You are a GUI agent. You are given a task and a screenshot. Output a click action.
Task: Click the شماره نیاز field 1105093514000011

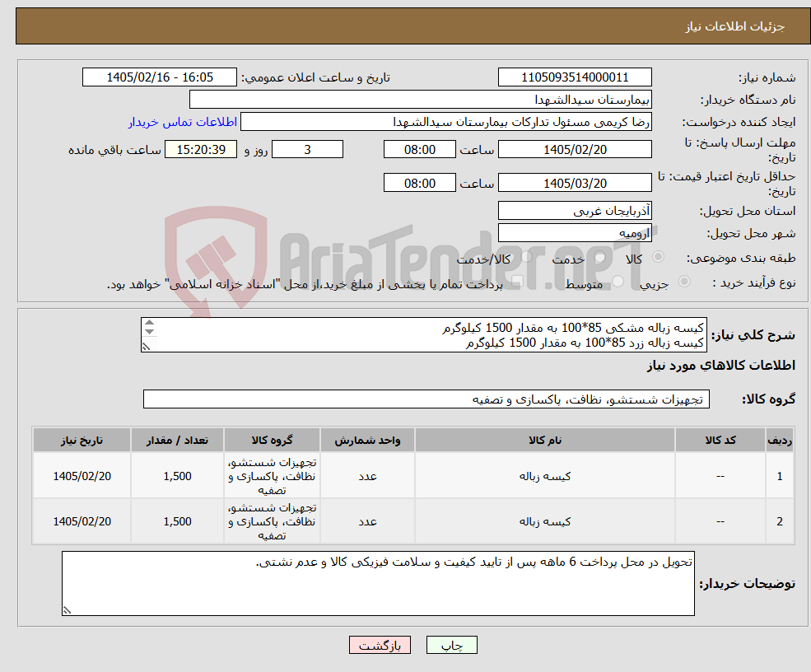click(x=575, y=77)
